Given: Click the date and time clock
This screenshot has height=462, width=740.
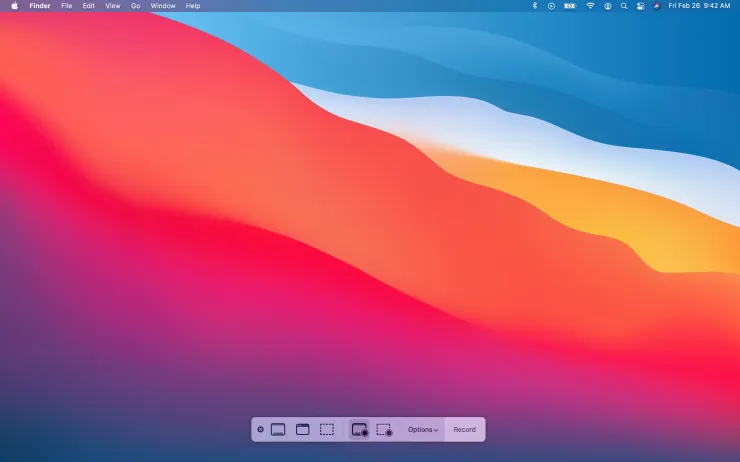Looking at the screenshot, I should coord(698,6).
